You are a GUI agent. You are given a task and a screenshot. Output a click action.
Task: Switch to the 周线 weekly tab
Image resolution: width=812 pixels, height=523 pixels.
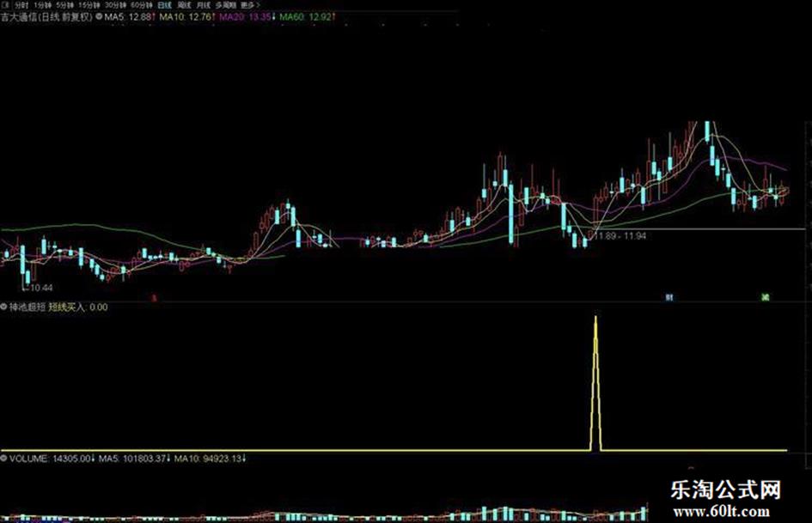coord(184,5)
